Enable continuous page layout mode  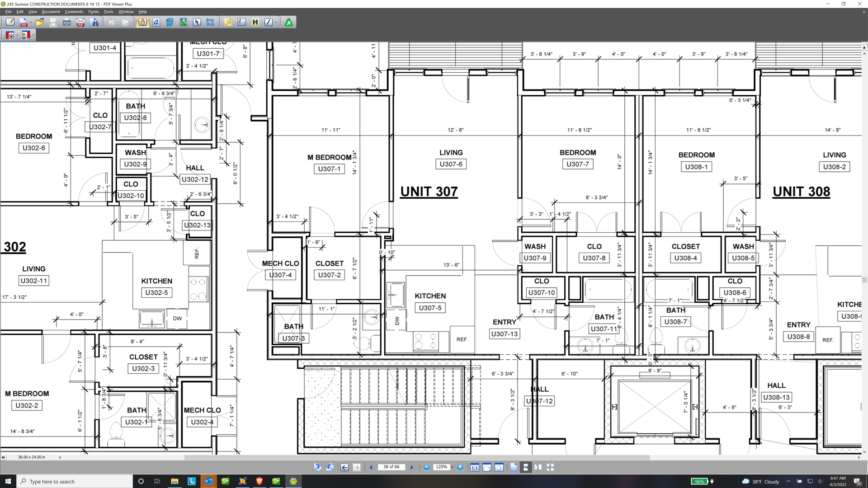(526, 467)
